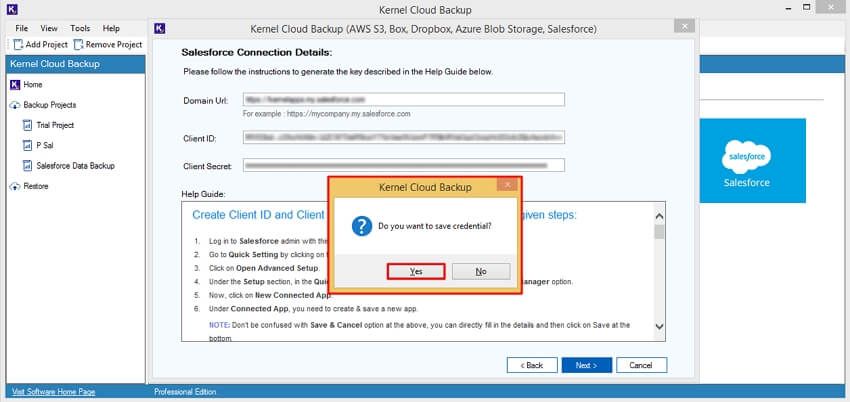
Task: Close the Salesforce connection wizard window
Action: (685, 26)
